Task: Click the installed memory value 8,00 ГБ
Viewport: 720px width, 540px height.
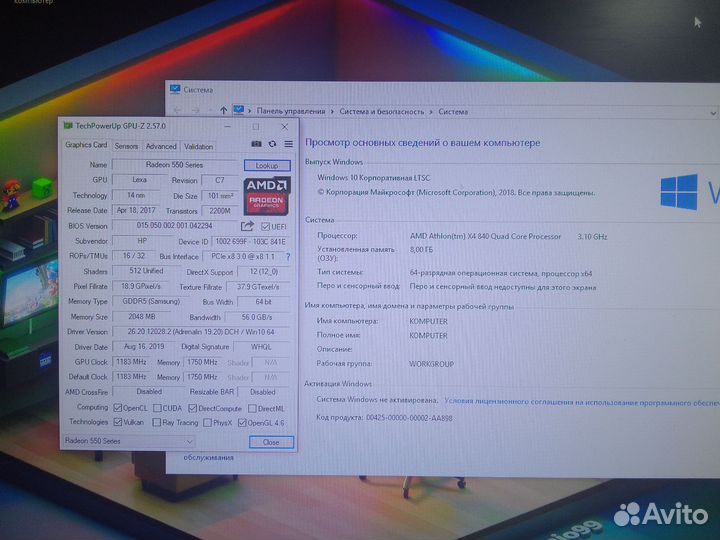Action: pos(421,249)
